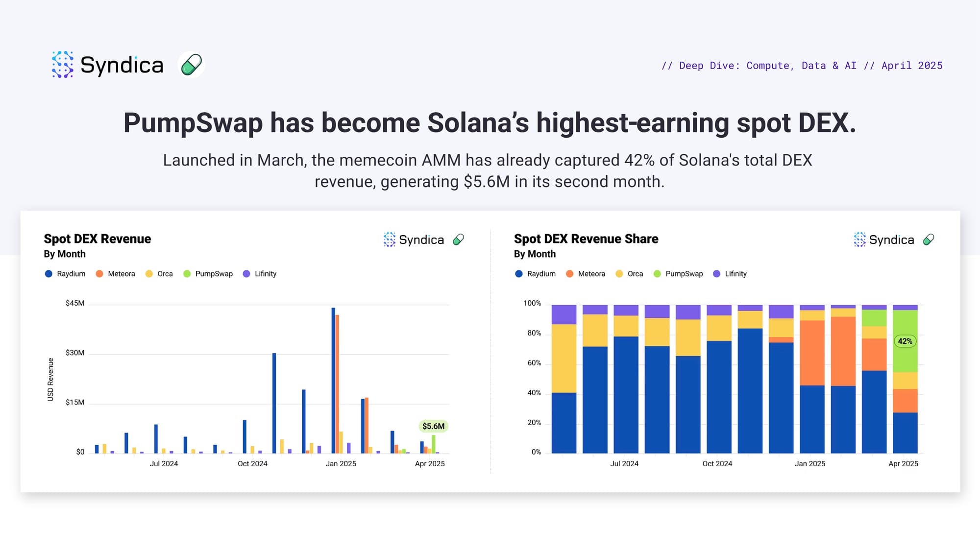The height and width of the screenshot is (551, 980).
Task: Click the Apr 2025 axis label in the Share chart
Action: [903, 464]
